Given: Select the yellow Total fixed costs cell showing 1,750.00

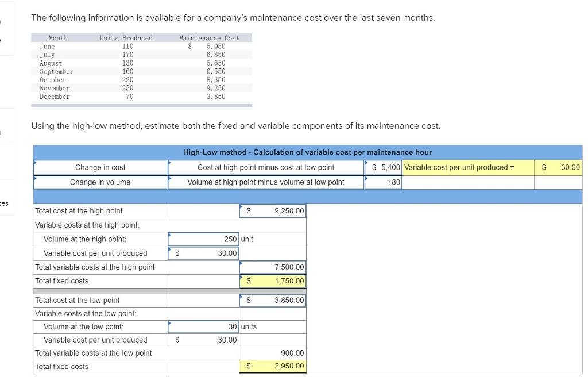Looking at the screenshot, I should point(273,281).
